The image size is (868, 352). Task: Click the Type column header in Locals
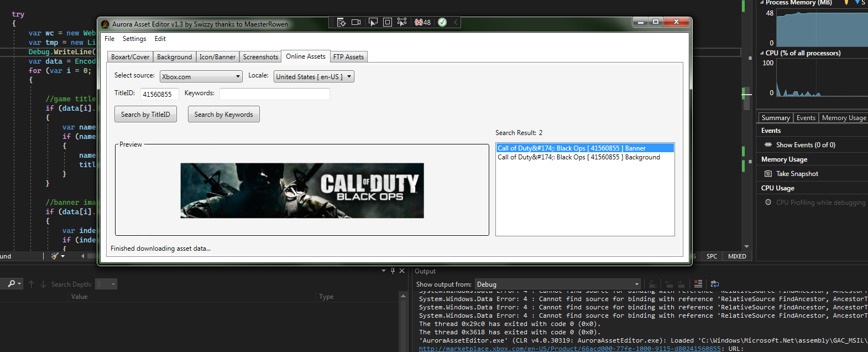pyautogui.click(x=326, y=297)
